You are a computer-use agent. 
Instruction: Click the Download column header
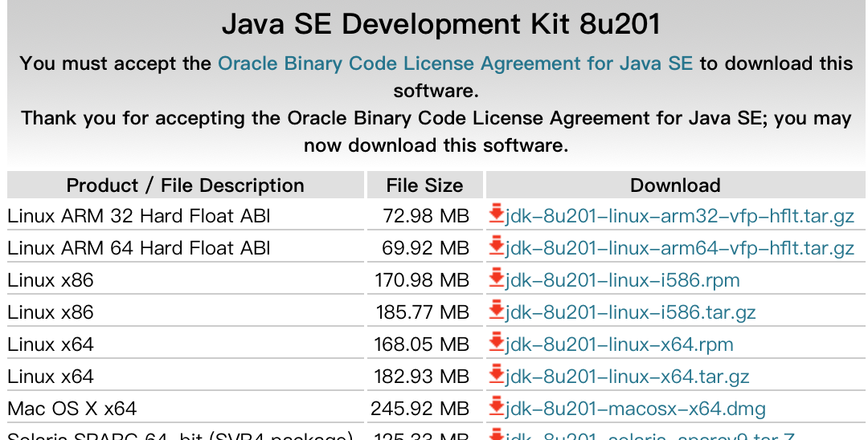pos(675,185)
